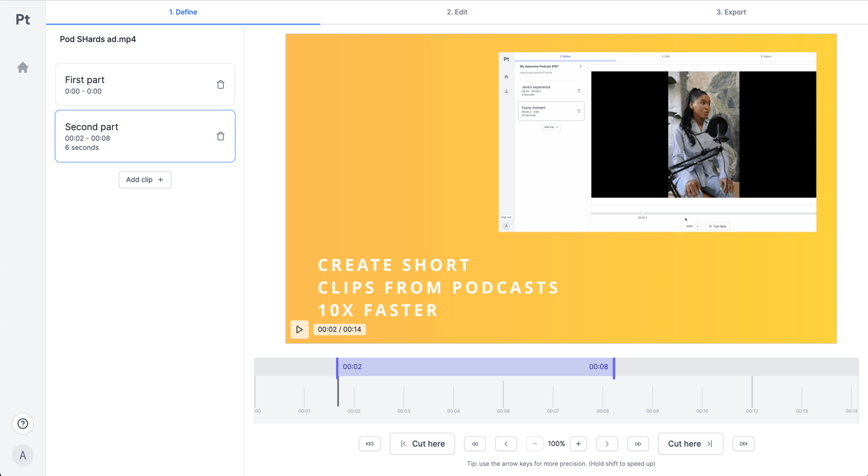The height and width of the screenshot is (476, 868).
Task: Step forward with the single-right chevron
Action: [x=607, y=444]
